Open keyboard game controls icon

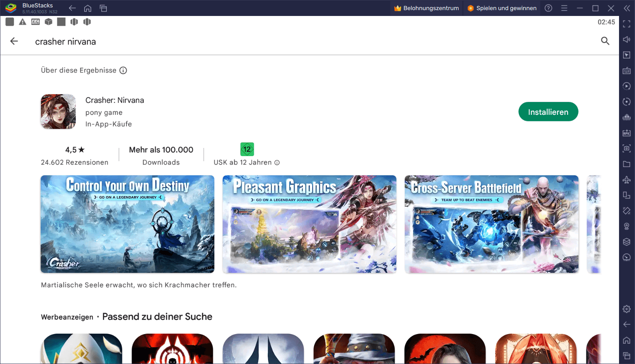(x=626, y=71)
